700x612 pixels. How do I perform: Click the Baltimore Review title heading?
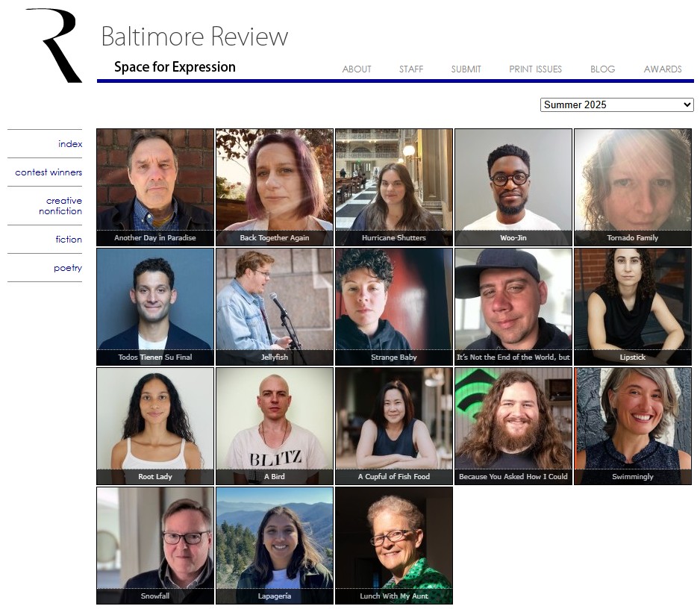point(194,37)
